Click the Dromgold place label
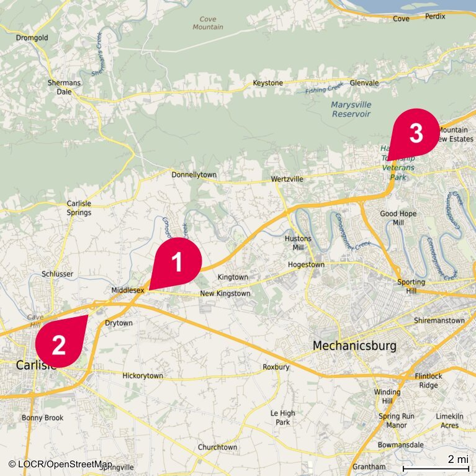Viewport: 476px width, 476px height. [32, 38]
